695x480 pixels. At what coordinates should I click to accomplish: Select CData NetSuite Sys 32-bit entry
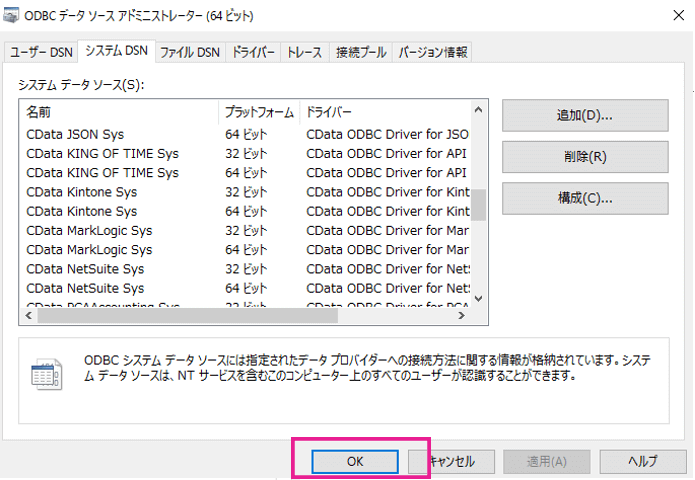245,269
